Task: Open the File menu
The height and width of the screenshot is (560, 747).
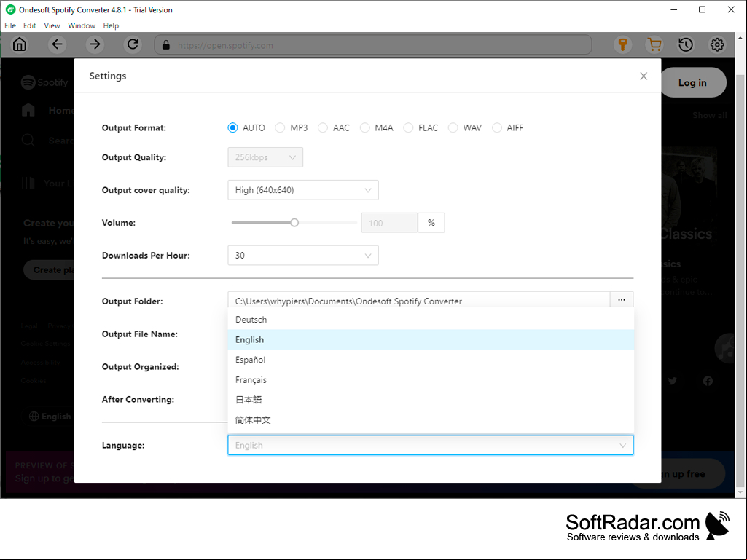Action: coord(10,25)
